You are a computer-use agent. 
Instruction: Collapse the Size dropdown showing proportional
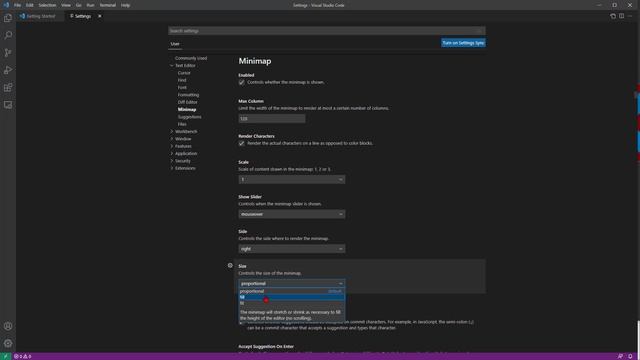coord(291,284)
